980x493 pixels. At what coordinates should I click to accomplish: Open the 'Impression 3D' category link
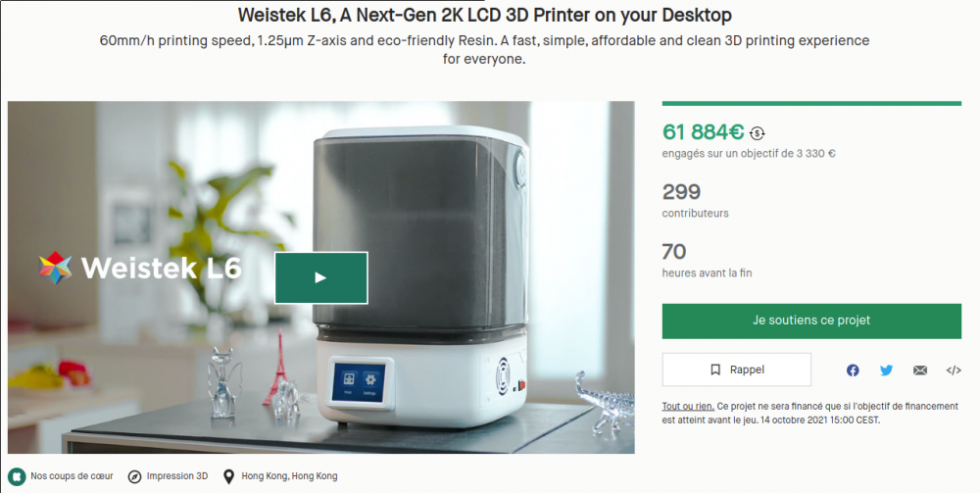click(x=177, y=476)
